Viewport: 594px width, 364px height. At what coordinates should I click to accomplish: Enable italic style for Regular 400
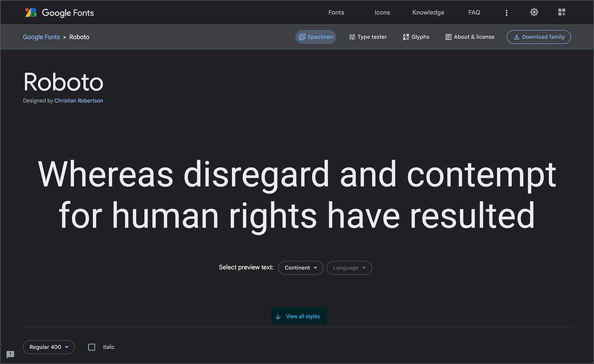(x=92, y=347)
